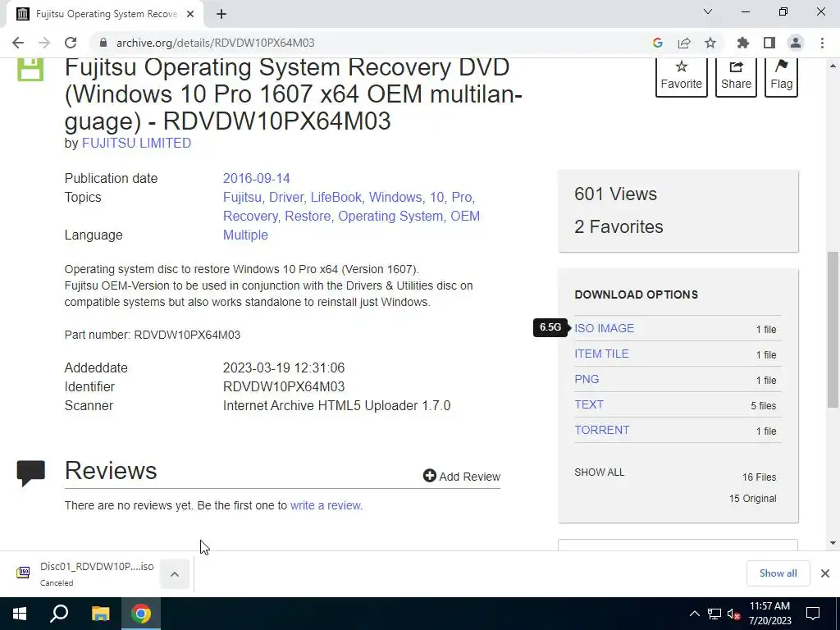Open the Driver topic link
This screenshot has height=630, width=840.
[x=286, y=197]
